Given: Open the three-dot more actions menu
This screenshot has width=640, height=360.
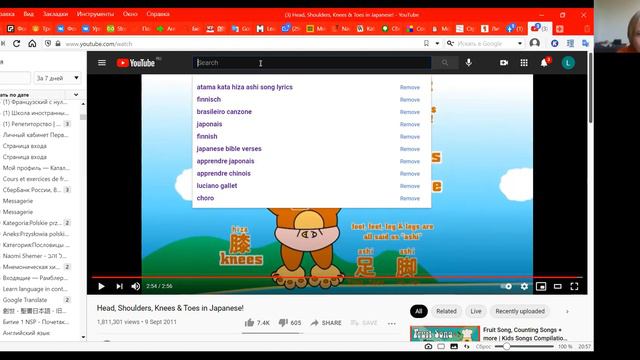Looking at the screenshot, I should pos(392,323).
